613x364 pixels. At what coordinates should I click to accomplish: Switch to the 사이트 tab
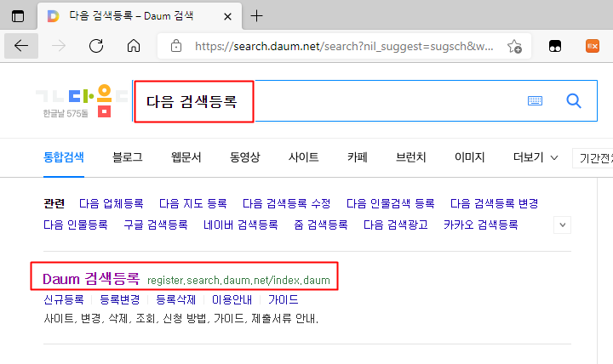pyautogui.click(x=303, y=157)
